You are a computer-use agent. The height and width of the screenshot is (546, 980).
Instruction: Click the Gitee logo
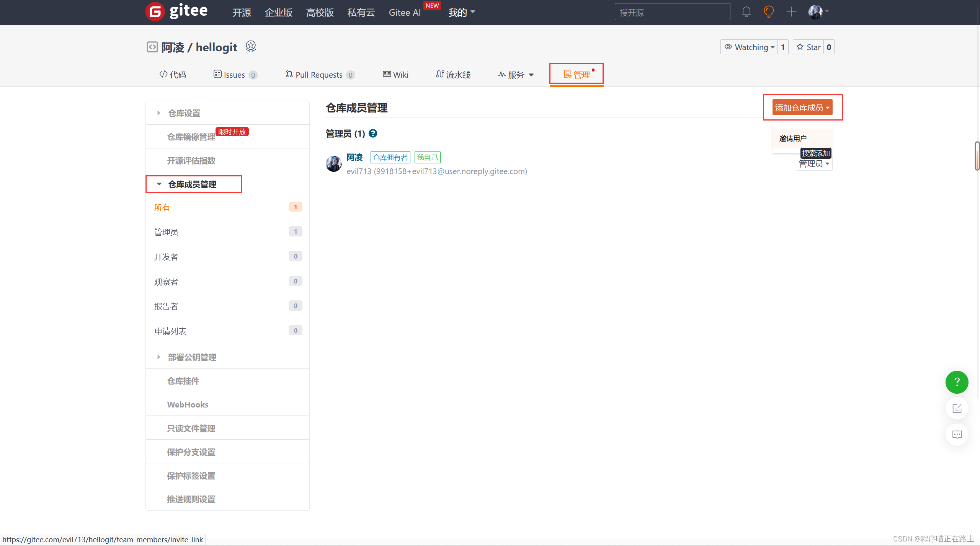(x=177, y=11)
